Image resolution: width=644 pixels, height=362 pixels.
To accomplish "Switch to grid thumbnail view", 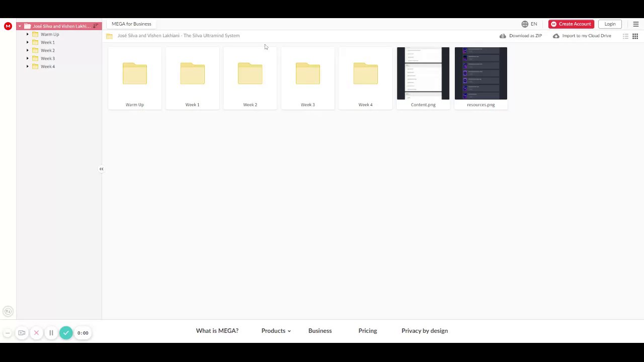I will tap(635, 36).
